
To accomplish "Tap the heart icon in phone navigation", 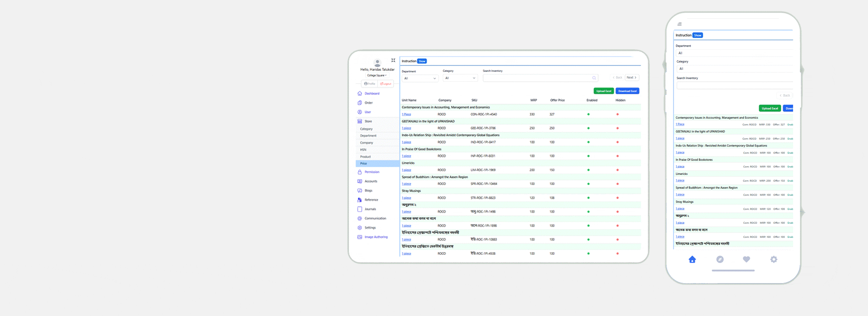I will tap(747, 259).
